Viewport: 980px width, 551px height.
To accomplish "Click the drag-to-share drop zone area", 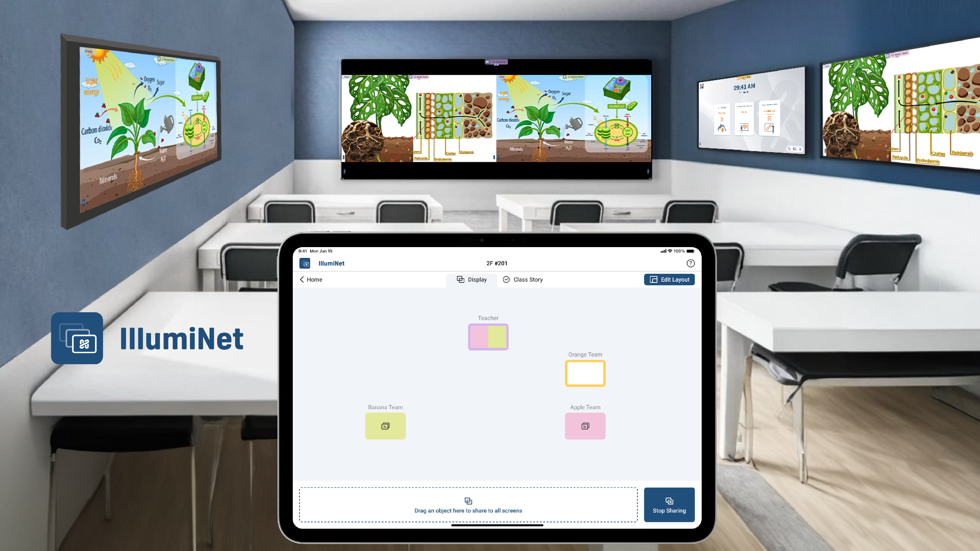I will (467, 504).
